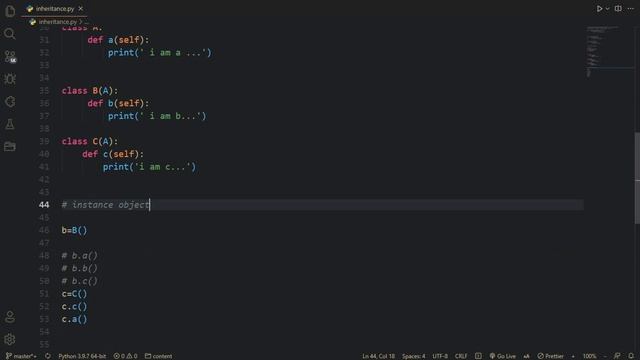
Task: Go to line via Ln 44, Col 18
Action: [378, 356]
